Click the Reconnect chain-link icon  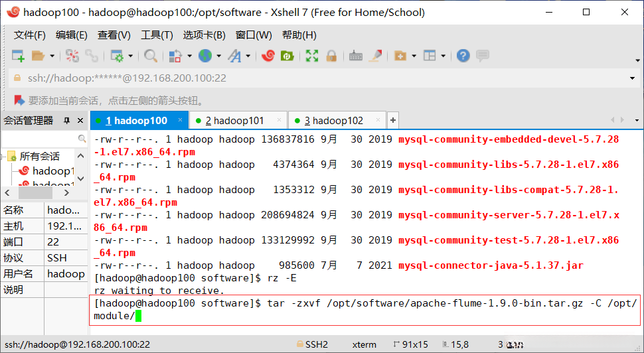pyautogui.click(x=92, y=56)
